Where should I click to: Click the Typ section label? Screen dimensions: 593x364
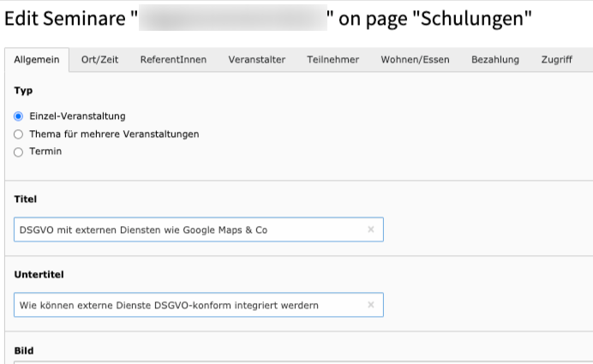coord(23,91)
